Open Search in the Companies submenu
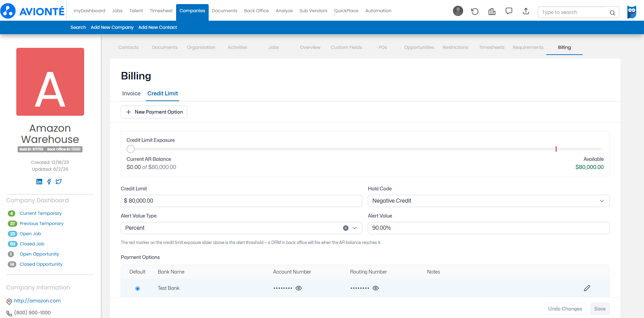Viewport: 644px width, 318px height. (x=78, y=27)
